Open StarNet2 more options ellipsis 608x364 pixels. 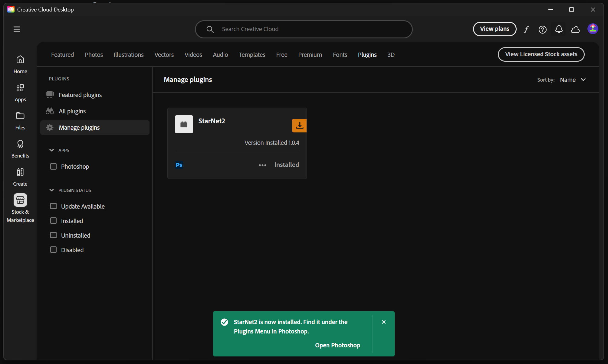[262, 165]
